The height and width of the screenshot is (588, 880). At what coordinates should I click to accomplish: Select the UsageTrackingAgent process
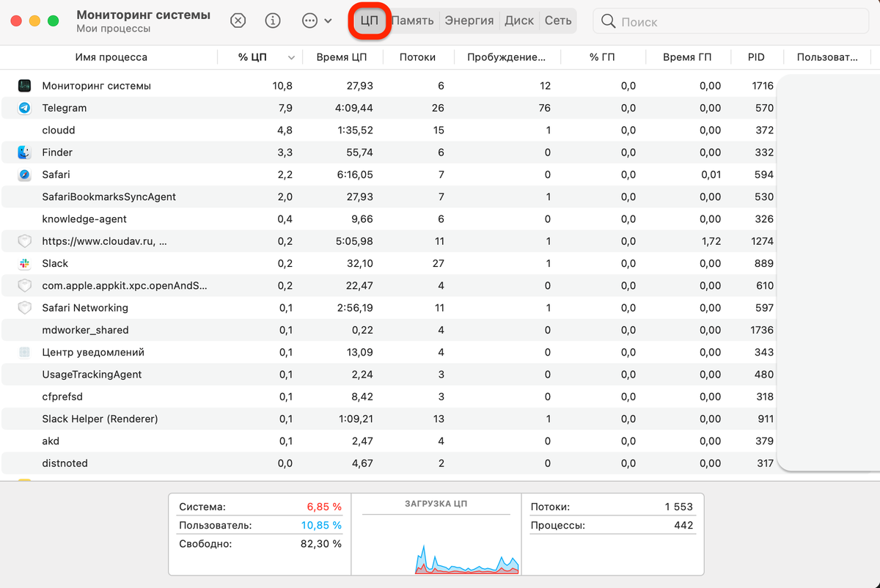[389, 375]
